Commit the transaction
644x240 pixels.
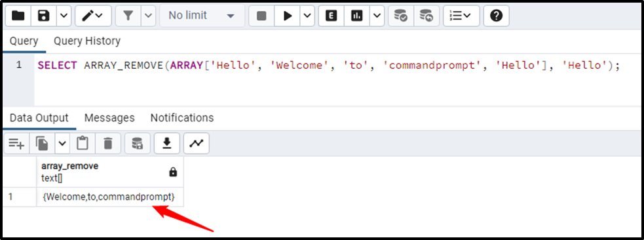(x=401, y=16)
